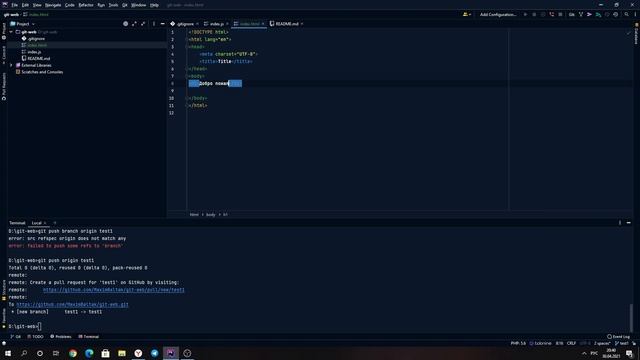Open the TODO tool window button
Viewport: 640px width, 360px height.
coord(36,337)
